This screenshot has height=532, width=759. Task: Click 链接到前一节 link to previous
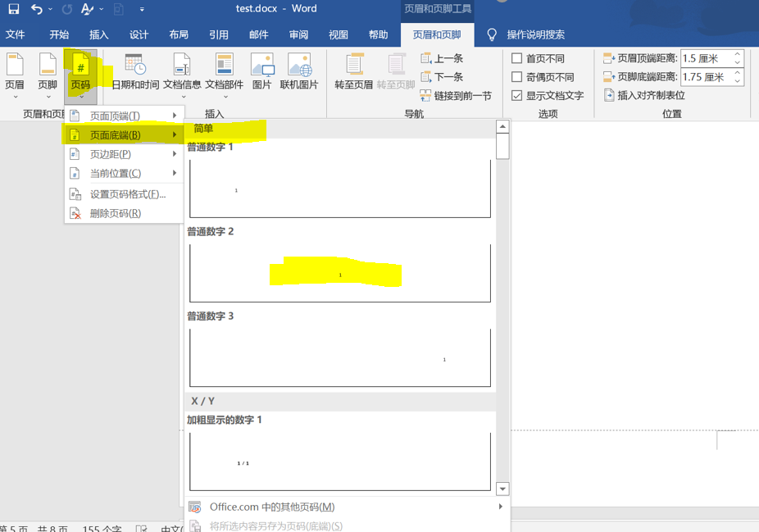pyautogui.click(x=456, y=96)
